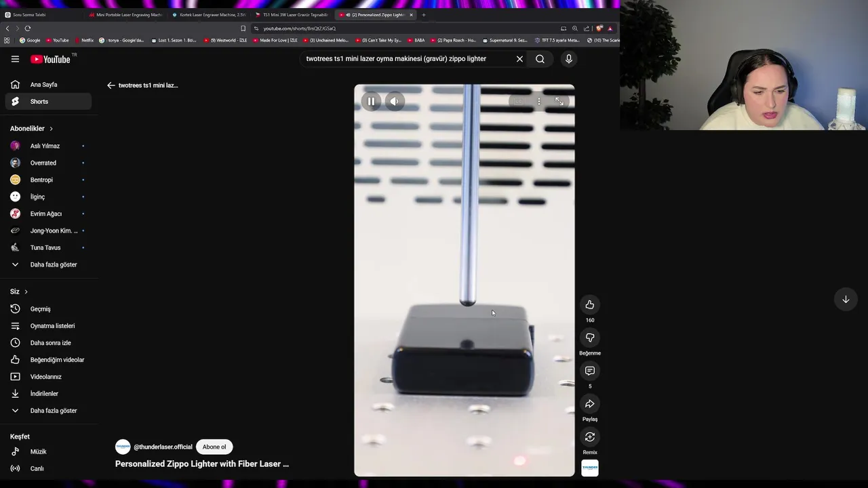The image size is (868, 488).
Task: Dislike the short (Beğenme)
Action: [590, 338]
